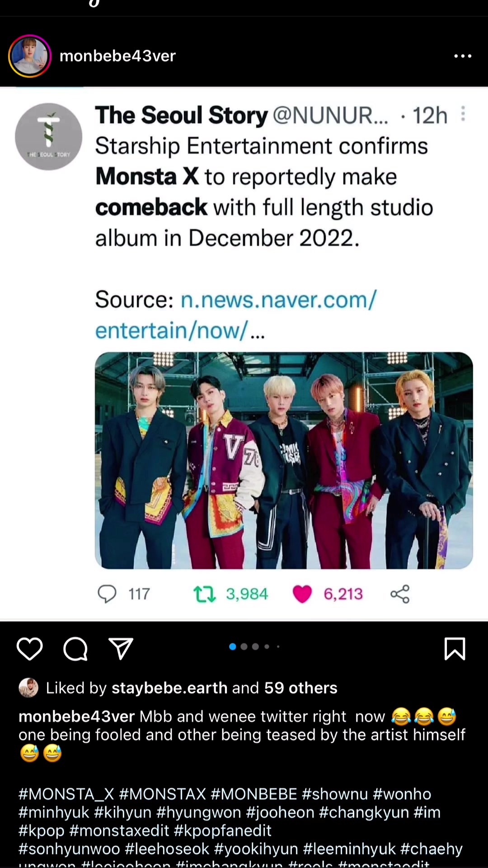Image resolution: width=488 pixels, height=868 pixels.
Task: Tap the pink tweet heart icon
Action: click(x=302, y=594)
